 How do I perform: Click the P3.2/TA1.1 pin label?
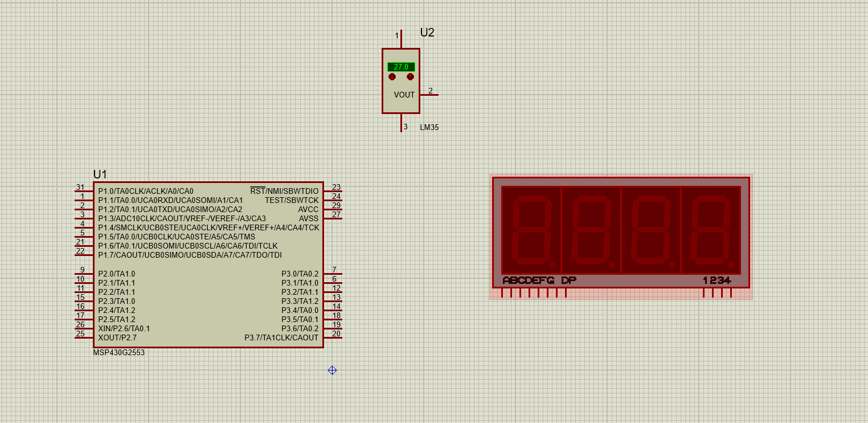click(x=300, y=292)
